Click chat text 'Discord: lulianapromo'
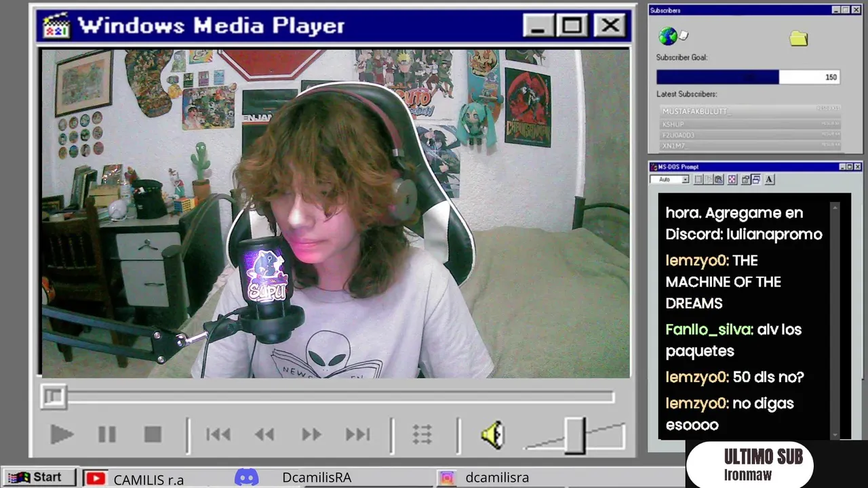Viewport: 868px width, 488px height. (x=744, y=235)
